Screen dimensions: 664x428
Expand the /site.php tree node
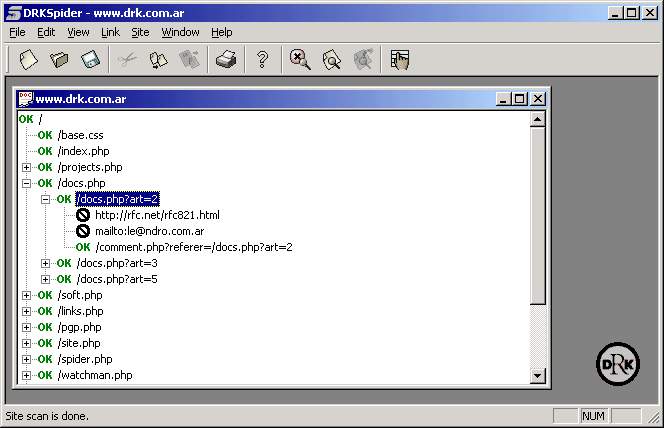[26, 343]
